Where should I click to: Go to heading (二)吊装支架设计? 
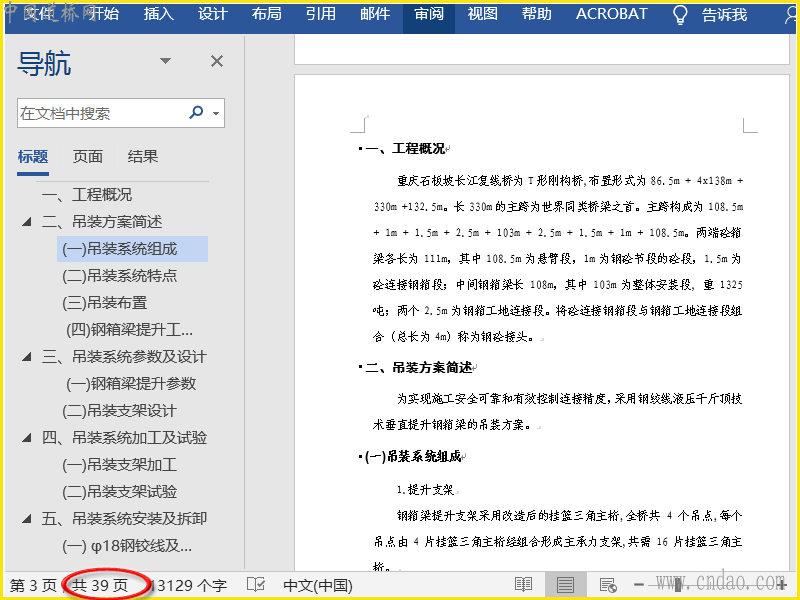pos(119,411)
